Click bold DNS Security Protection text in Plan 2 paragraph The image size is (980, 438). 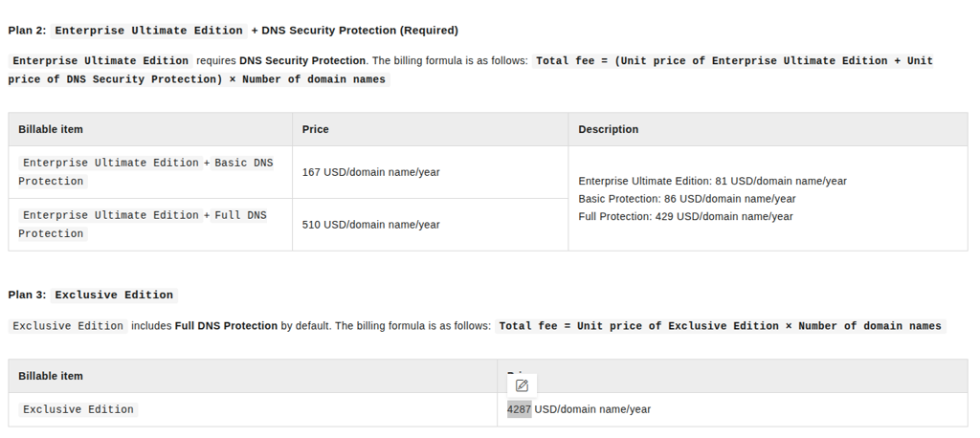click(x=302, y=61)
